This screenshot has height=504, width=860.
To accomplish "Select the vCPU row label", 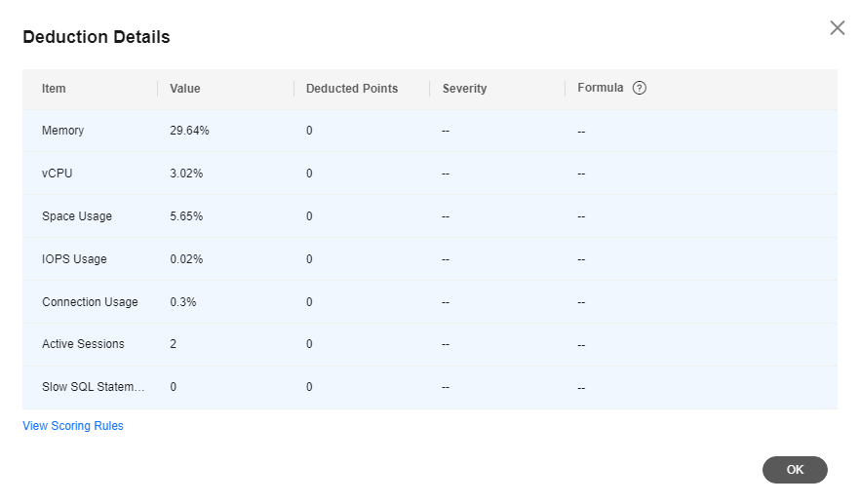I will pyautogui.click(x=58, y=174).
